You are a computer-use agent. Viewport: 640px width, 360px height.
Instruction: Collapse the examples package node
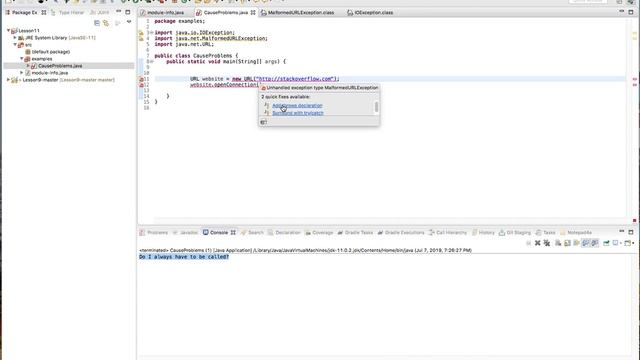click(22, 59)
